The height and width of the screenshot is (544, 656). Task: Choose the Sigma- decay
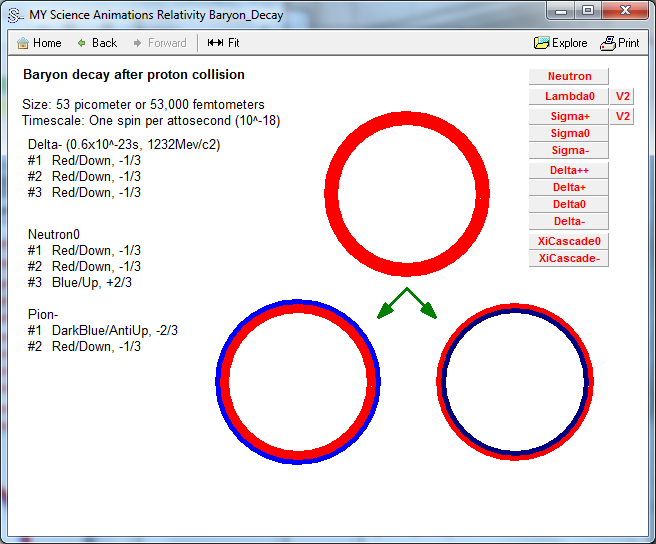pos(568,150)
